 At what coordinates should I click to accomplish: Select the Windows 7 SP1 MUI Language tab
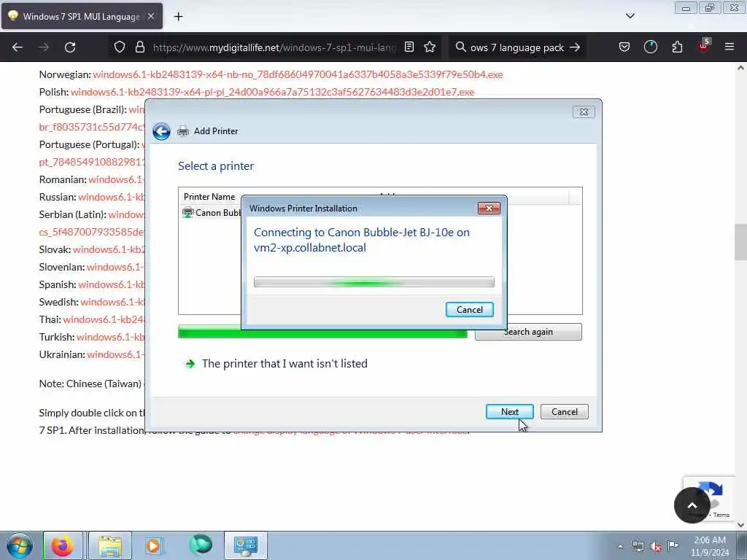point(82,17)
